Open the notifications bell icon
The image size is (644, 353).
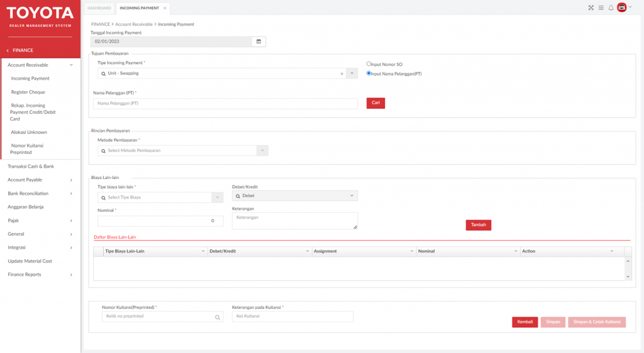(611, 8)
